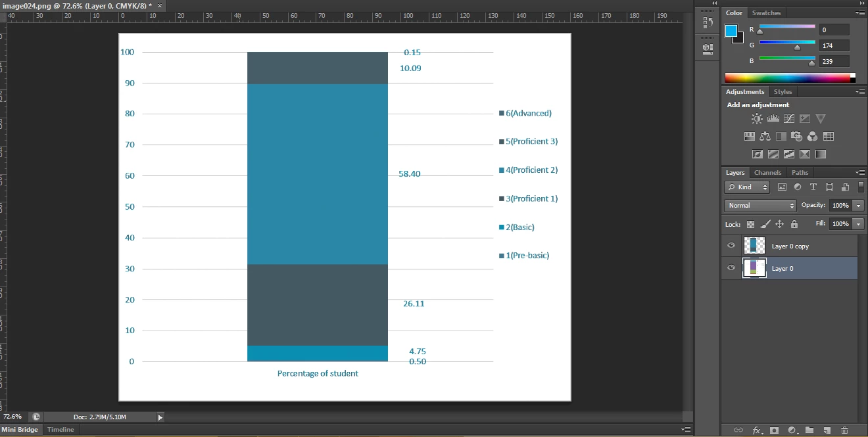Open the History panel icon in dock

pos(708,22)
